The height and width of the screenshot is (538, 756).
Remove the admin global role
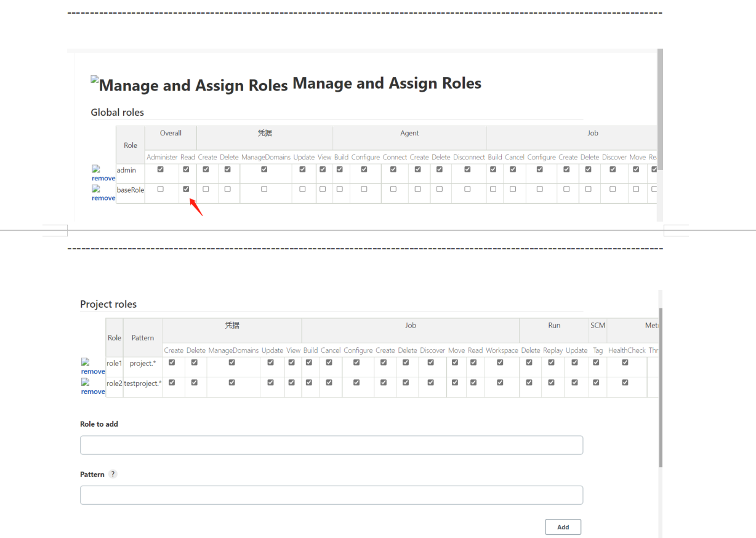pos(103,179)
